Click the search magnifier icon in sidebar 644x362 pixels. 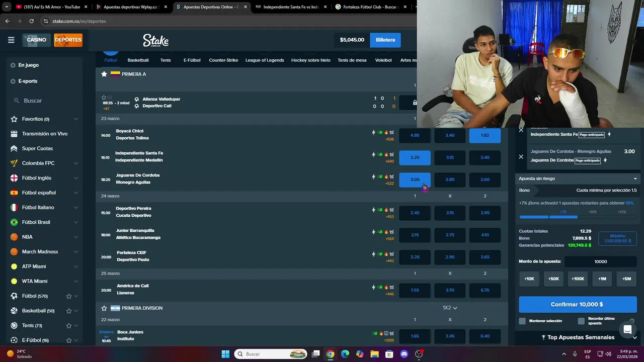coord(17,101)
